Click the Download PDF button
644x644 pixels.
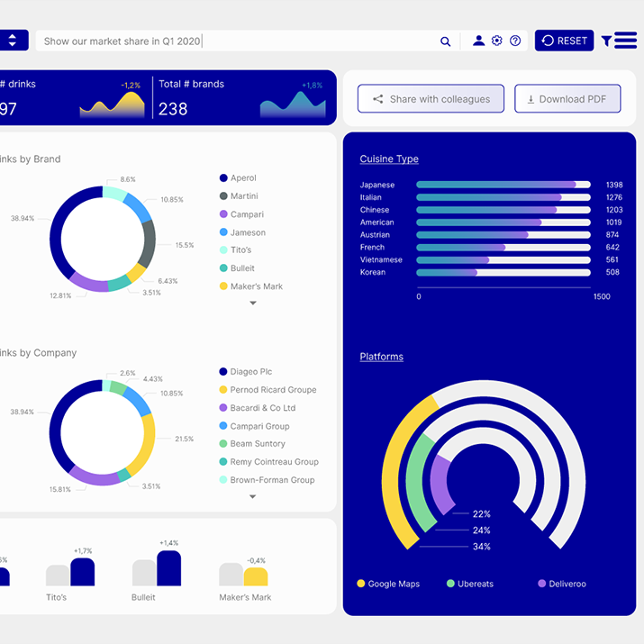click(567, 98)
